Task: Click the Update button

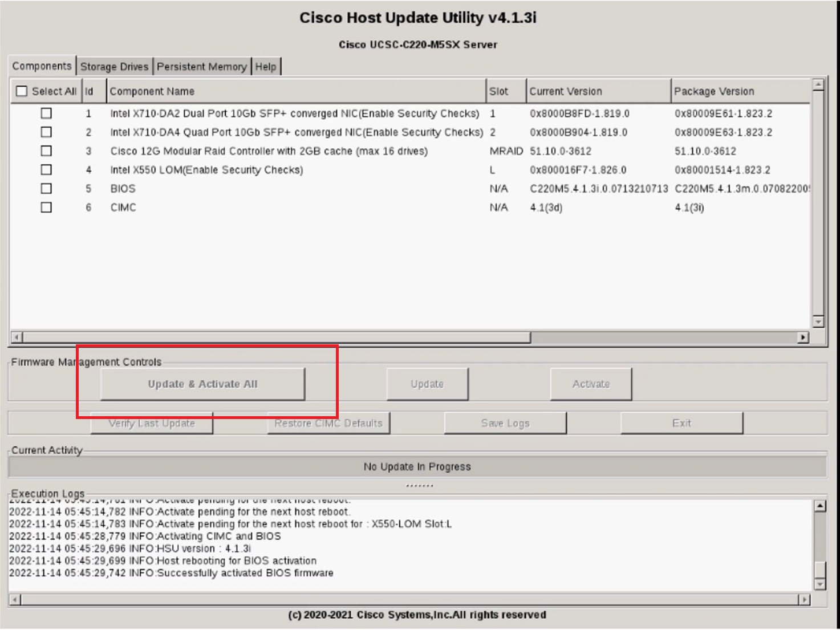Action: click(427, 384)
